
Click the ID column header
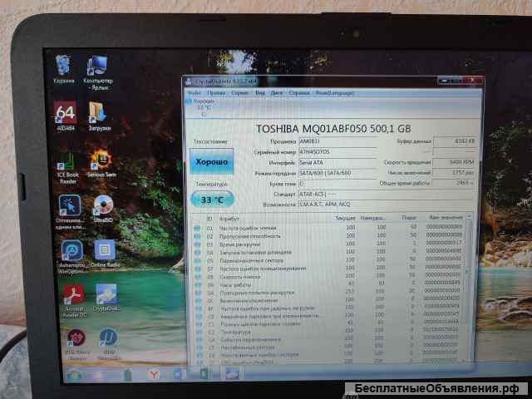click(x=209, y=219)
